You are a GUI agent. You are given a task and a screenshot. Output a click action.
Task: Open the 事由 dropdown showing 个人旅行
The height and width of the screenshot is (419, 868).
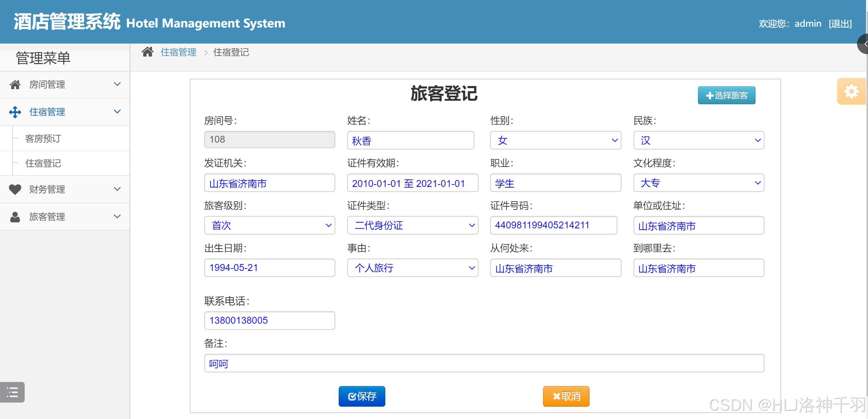412,268
